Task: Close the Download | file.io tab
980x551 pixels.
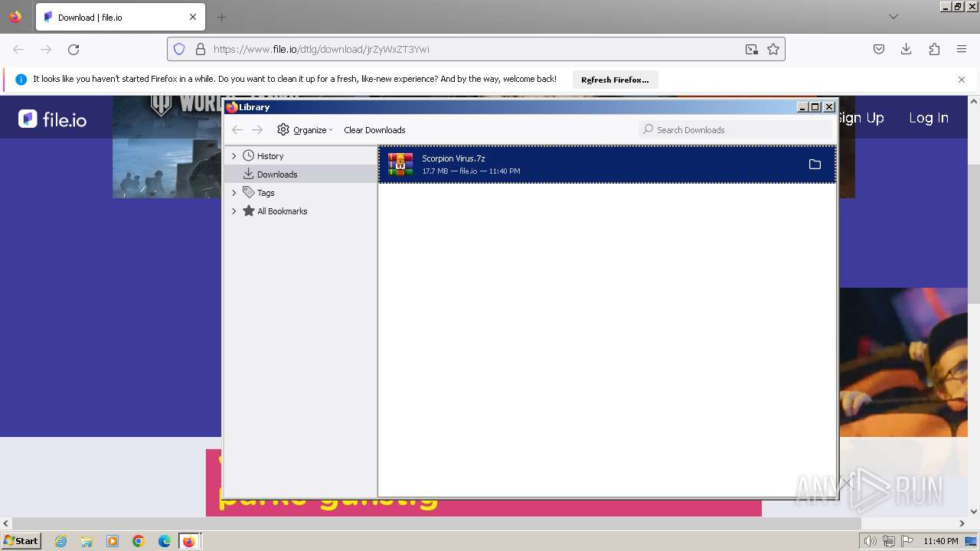Action: (193, 17)
